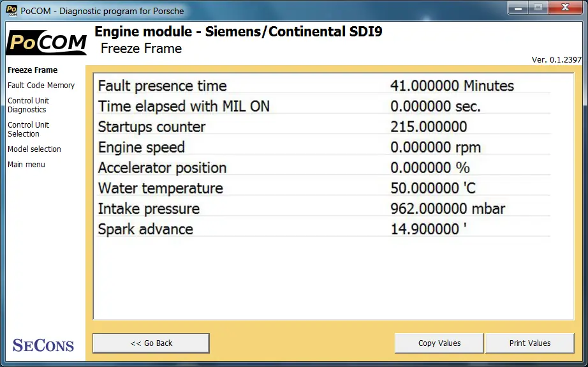
Task: Click the PoCOM logo in the header
Action: [47, 42]
